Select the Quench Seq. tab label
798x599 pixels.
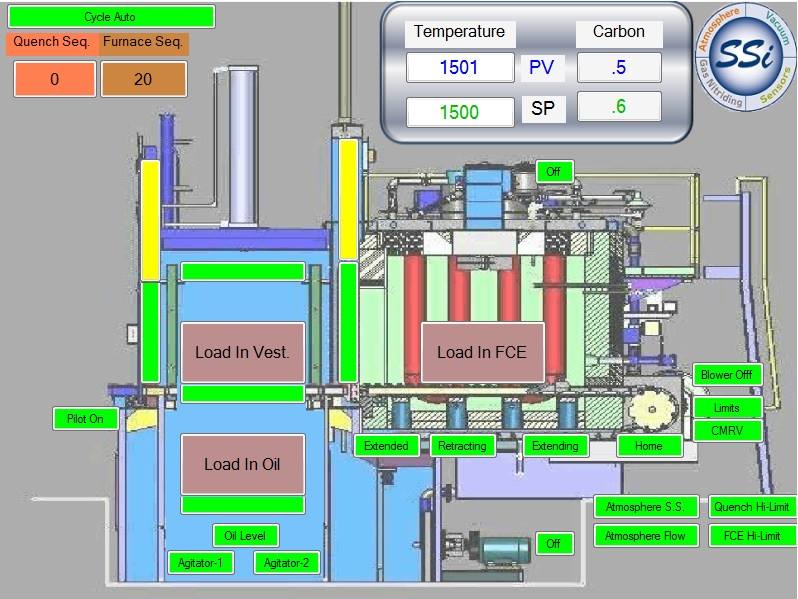52,42
